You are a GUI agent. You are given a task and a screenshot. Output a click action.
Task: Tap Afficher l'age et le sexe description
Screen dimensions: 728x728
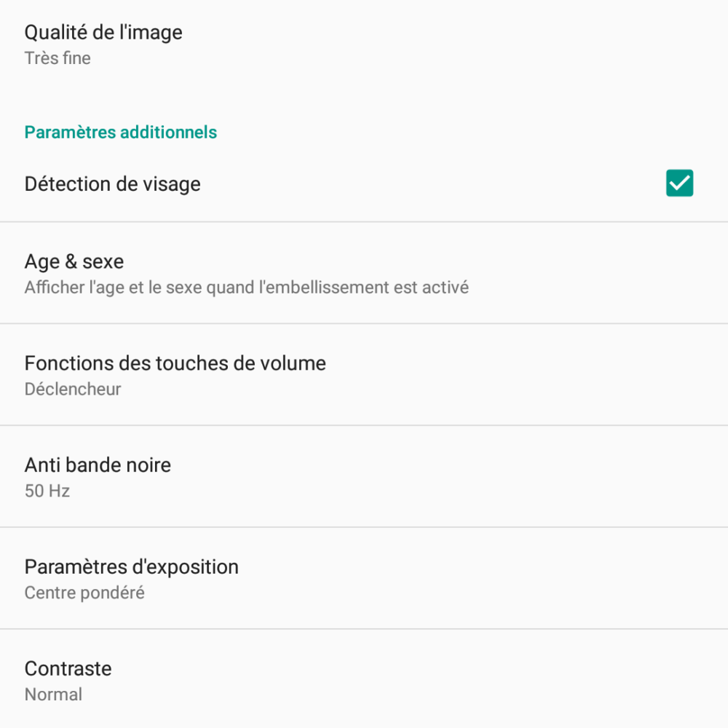point(247,288)
